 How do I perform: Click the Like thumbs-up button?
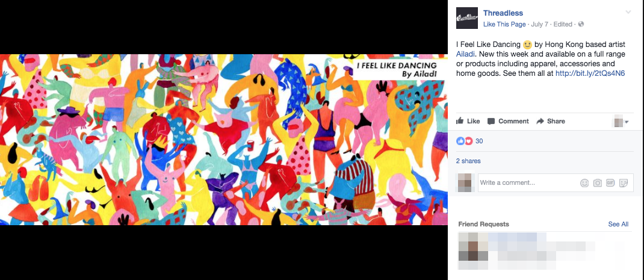click(x=468, y=121)
